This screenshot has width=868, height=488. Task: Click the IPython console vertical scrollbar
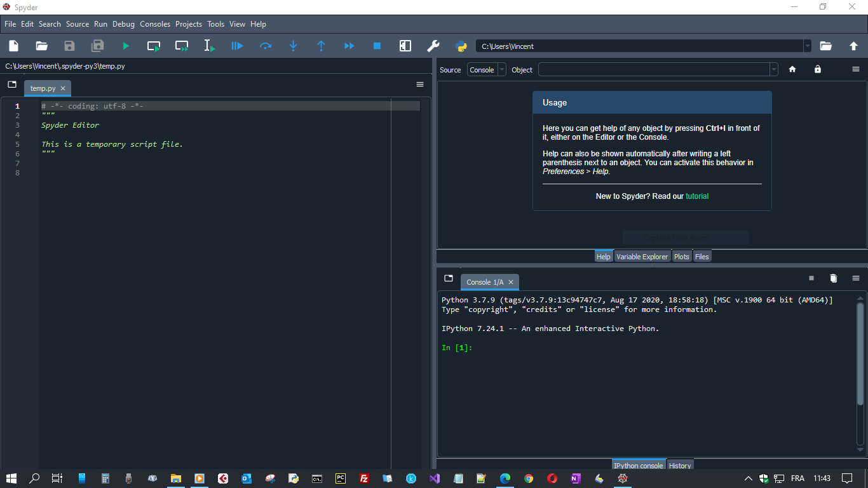860,354
